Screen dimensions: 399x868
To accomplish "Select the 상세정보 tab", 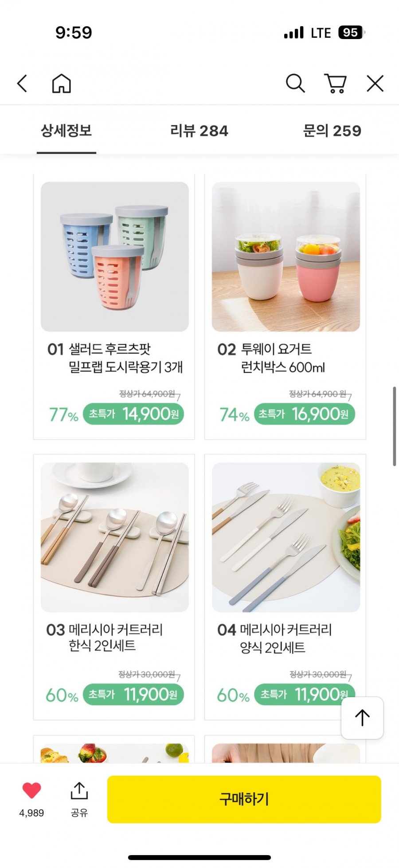I will coord(66,131).
